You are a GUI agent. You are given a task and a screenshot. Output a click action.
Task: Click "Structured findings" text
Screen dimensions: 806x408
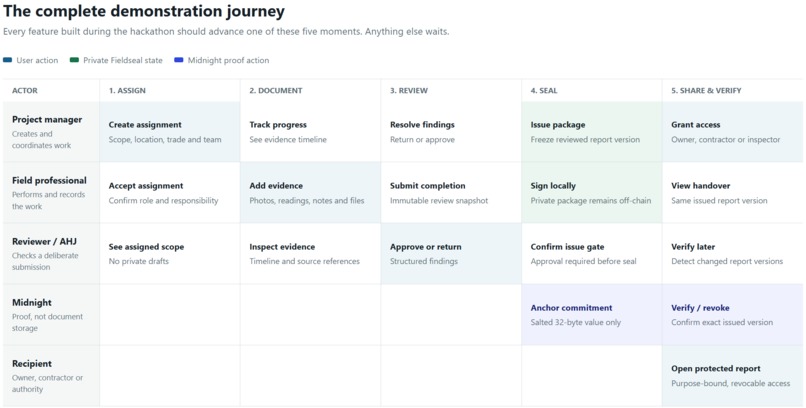coord(424,261)
